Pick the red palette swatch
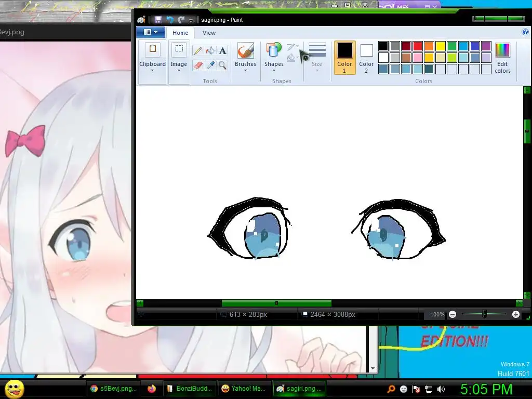This screenshot has width=532, height=399. (418, 46)
